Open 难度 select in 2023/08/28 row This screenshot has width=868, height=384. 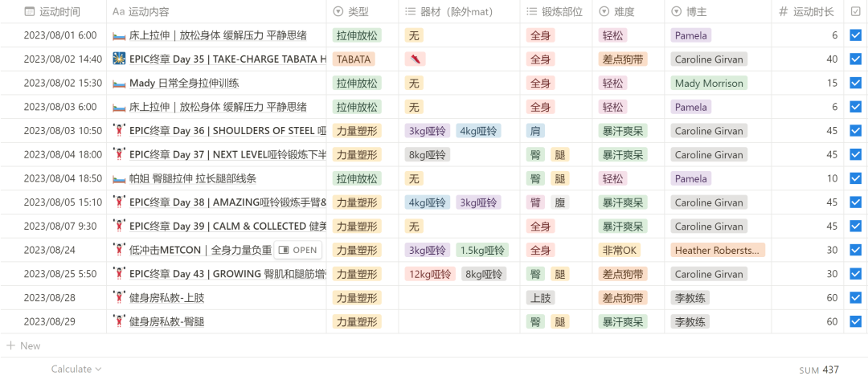coord(623,298)
